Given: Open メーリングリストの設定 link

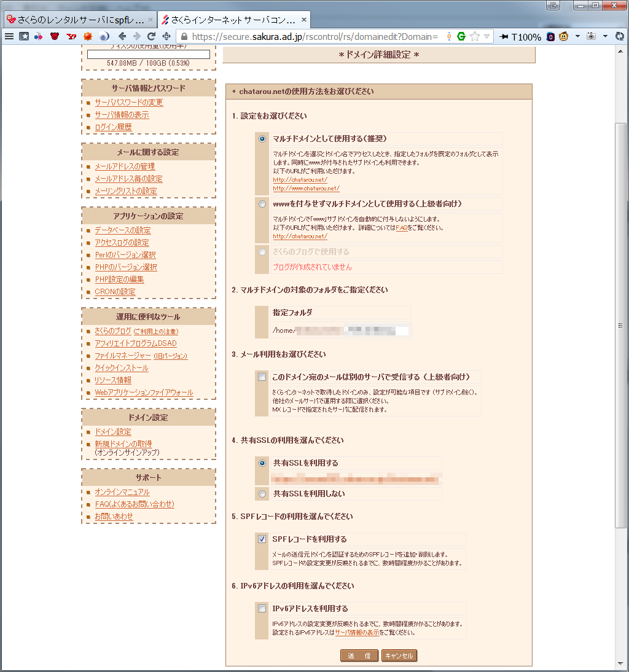Looking at the screenshot, I should (x=126, y=191).
